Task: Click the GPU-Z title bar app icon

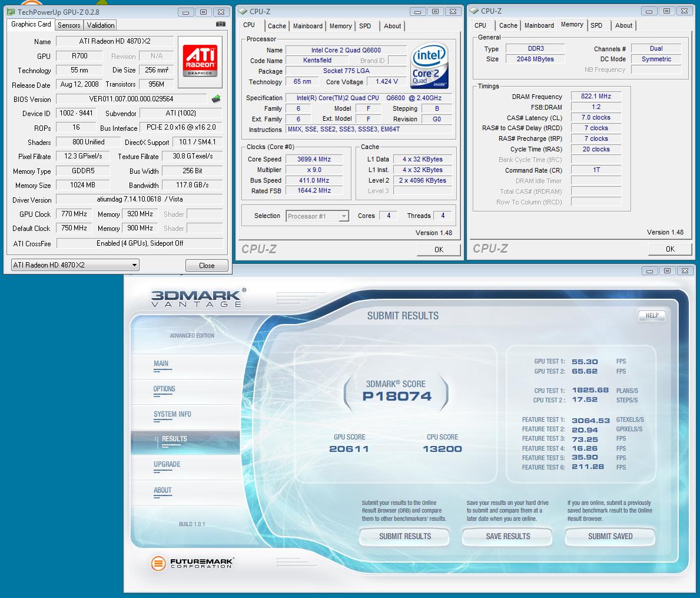Action: coord(11,12)
